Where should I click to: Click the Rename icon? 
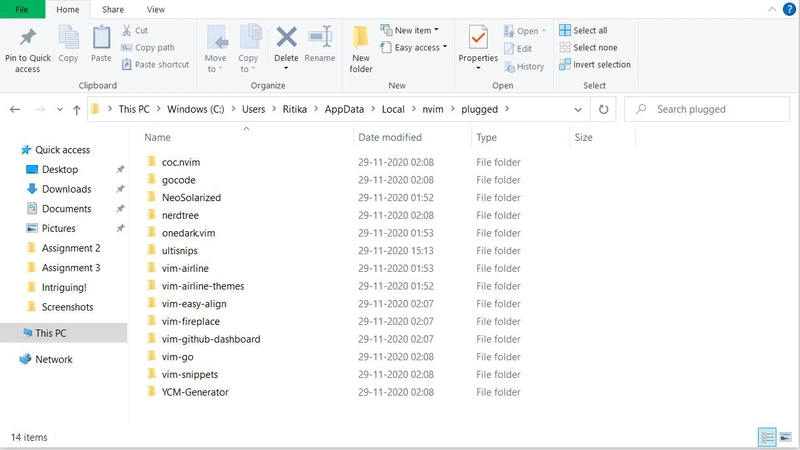click(320, 37)
